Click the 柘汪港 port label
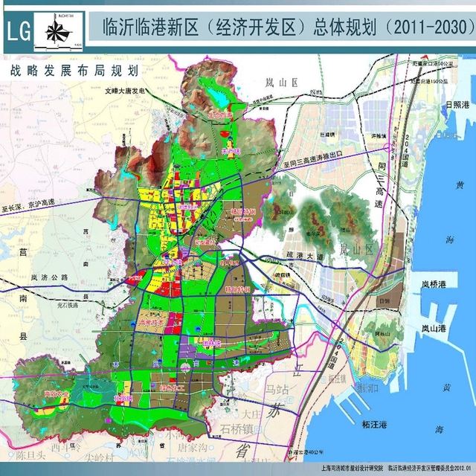 coord(374,425)
